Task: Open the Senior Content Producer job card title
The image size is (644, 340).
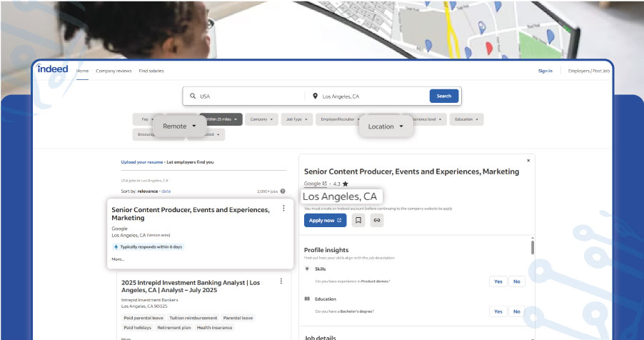Action: click(191, 214)
